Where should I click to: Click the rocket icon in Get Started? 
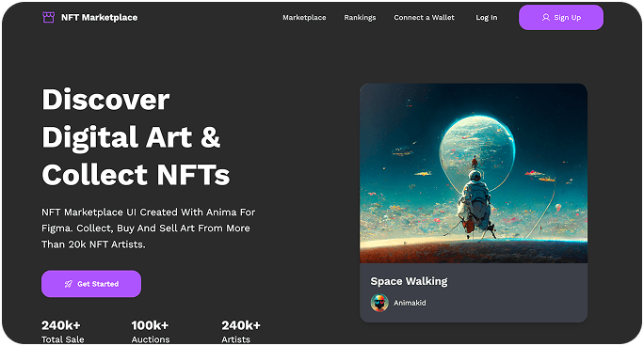point(69,284)
